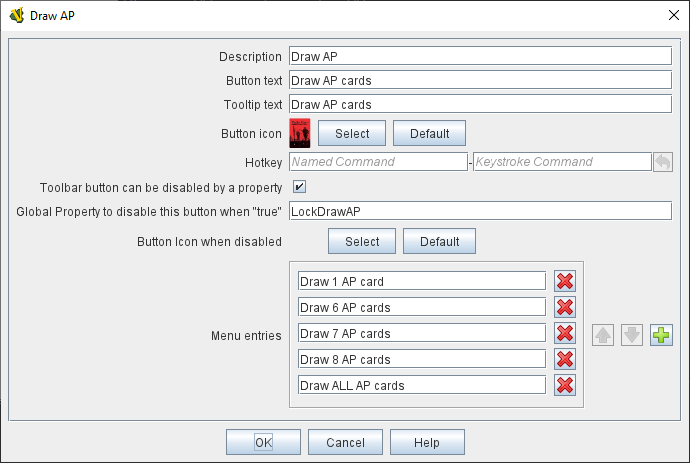This screenshot has height=463, width=690.
Task: Open Help for this dialog
Action: pos(427,442)
